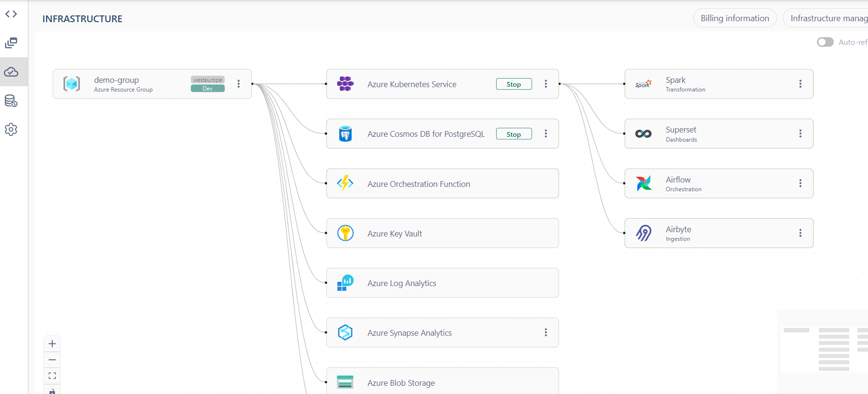Screen dimensions: 868x394
Task: Open the layered windows sidebar icon
Action: [x=11, y=43]
